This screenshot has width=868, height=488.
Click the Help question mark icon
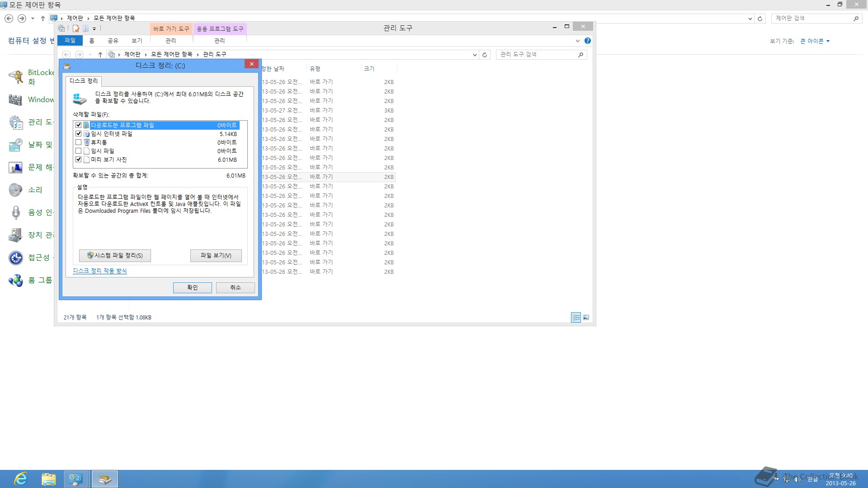[587, 41]
